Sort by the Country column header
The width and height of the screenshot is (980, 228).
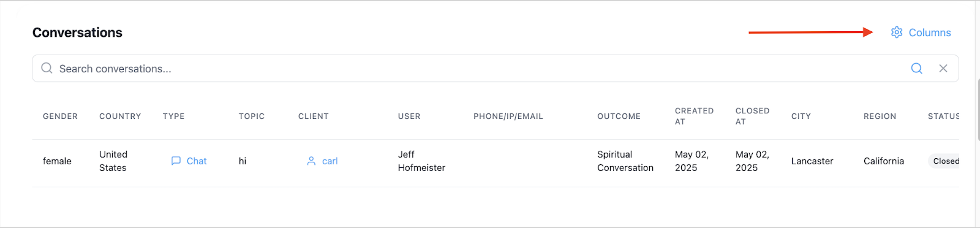[120, 116]
